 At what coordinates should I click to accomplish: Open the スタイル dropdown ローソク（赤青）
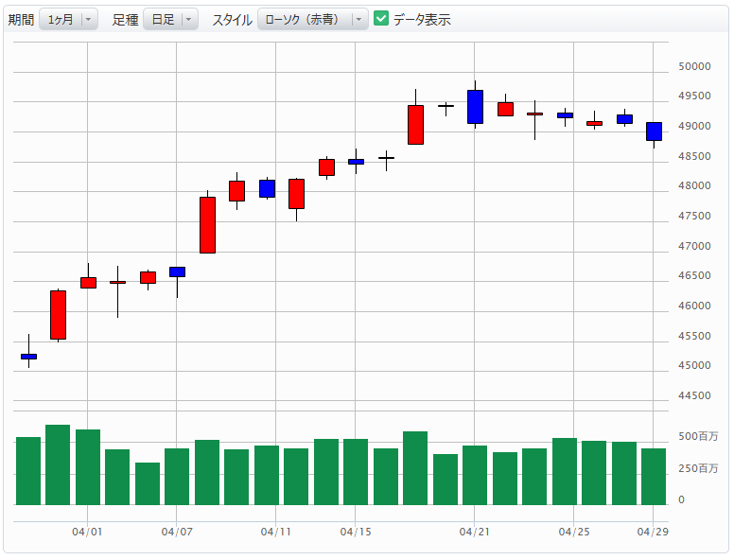click(312, 19)
